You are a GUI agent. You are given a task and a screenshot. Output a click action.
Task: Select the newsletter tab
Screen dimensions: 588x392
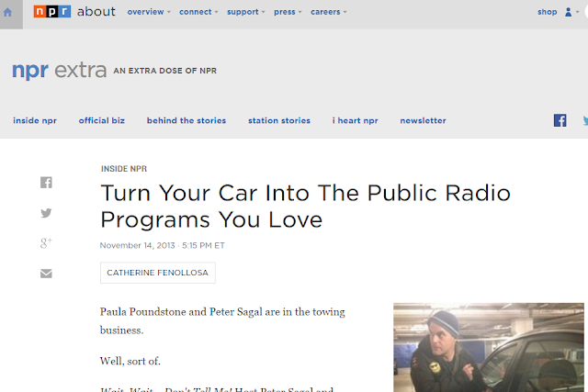pyautogui.click(x=423, y=120)
